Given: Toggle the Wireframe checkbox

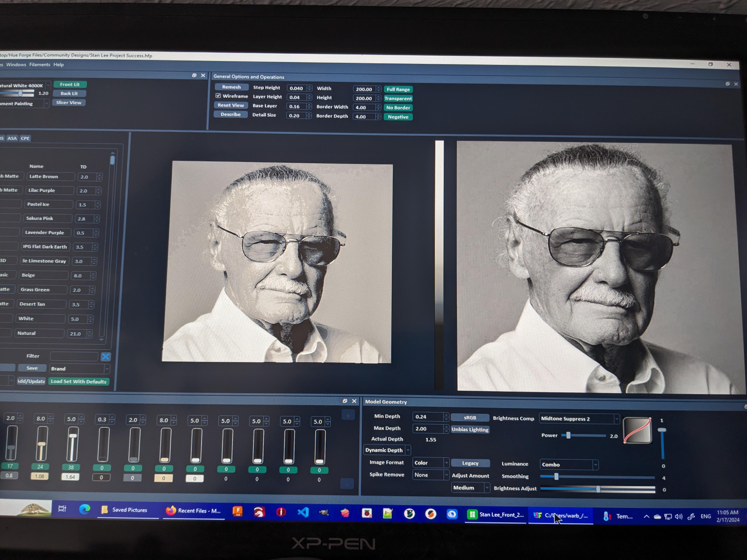Looking at the screenshot, I should tap(218, 96).
